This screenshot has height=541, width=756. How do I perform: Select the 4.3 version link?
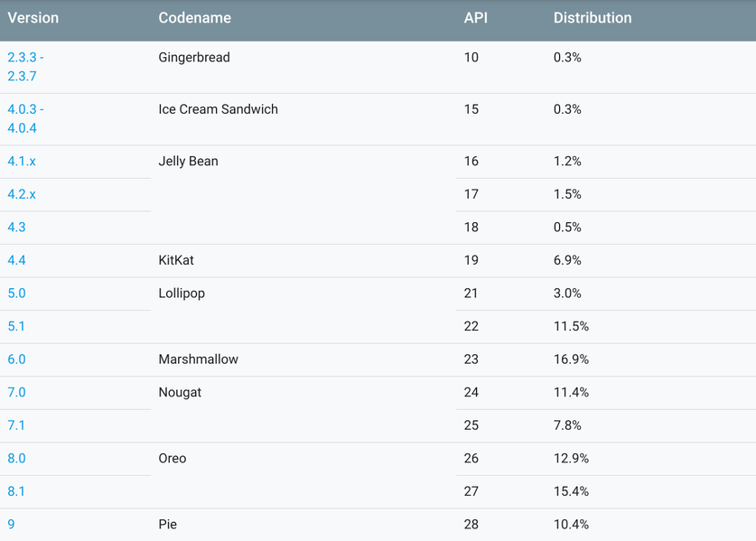16,228
